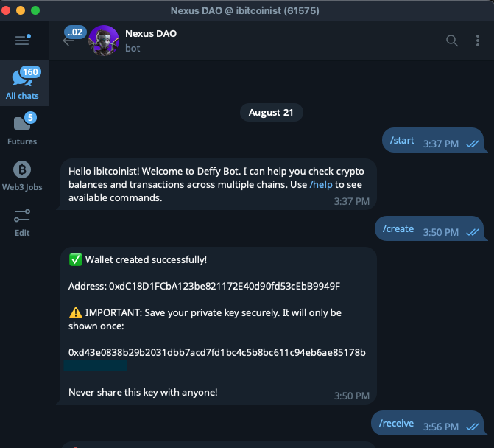The width and height of the screenshot is (494, 448).
Task: Select the All chats folder
Action: point(22,84)
